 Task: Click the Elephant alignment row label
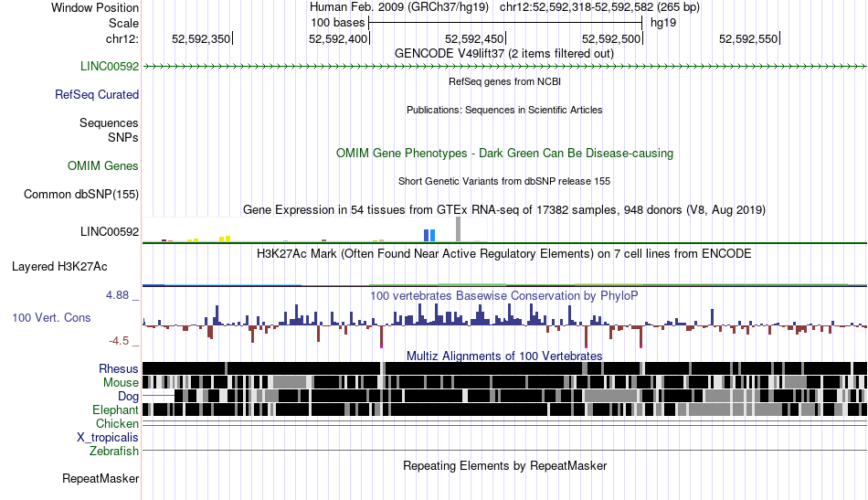pyautogui.click(x=115, y=410)
